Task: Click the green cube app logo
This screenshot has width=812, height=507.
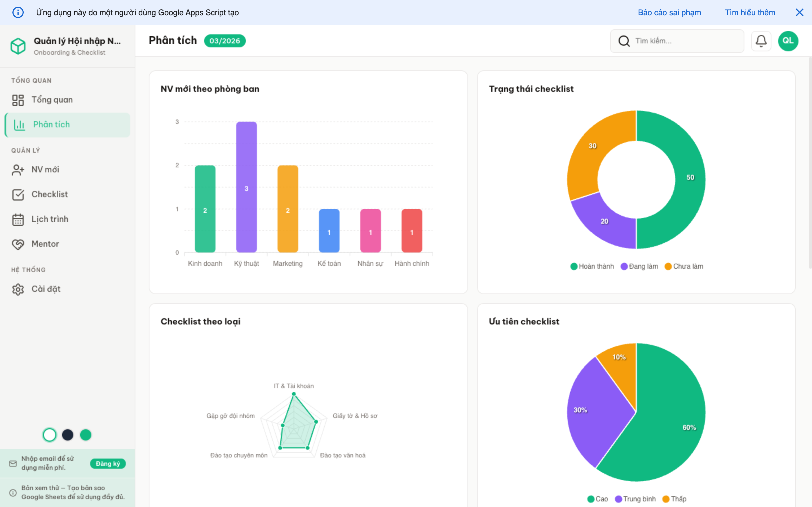Action: tap(18, 46)
